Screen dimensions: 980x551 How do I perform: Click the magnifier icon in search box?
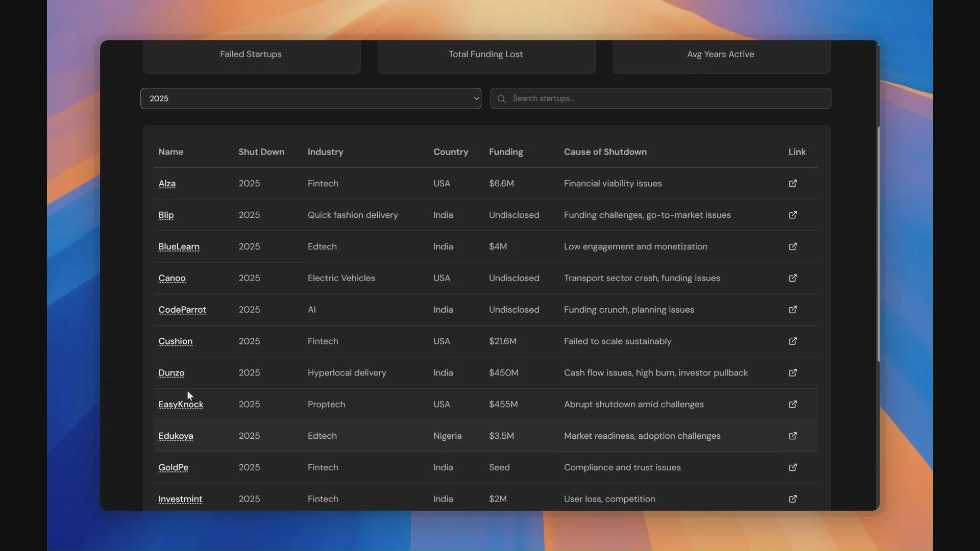click(501, 98)
